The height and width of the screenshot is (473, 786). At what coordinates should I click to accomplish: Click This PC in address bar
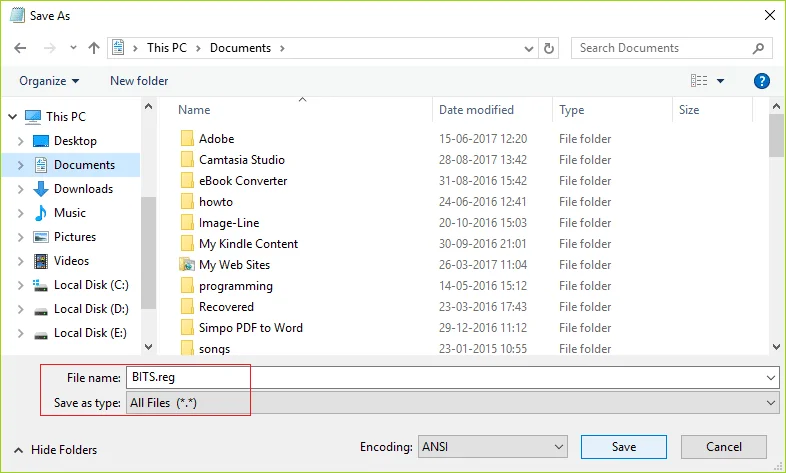166,48
